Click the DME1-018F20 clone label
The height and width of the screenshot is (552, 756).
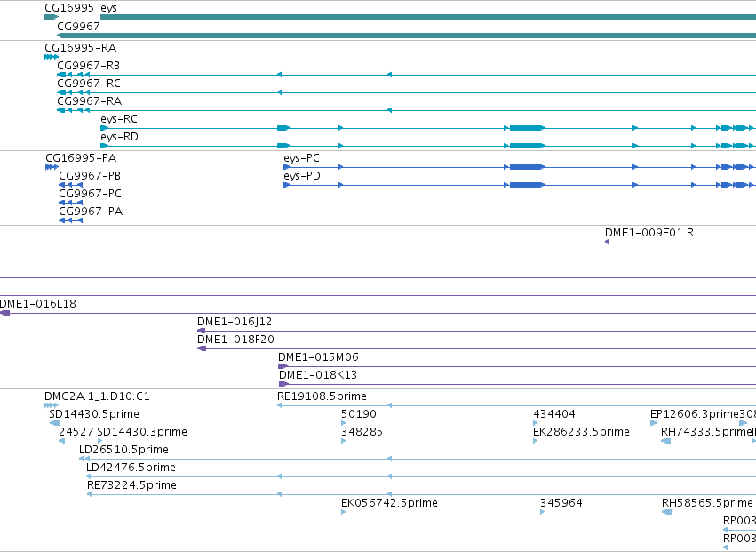coord(235,340)
